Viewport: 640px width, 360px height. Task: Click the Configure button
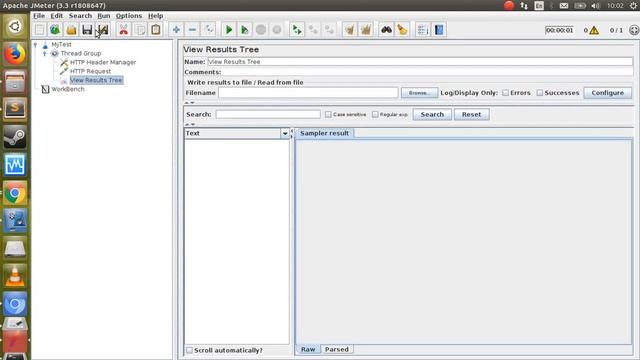[x=607, y=93]
